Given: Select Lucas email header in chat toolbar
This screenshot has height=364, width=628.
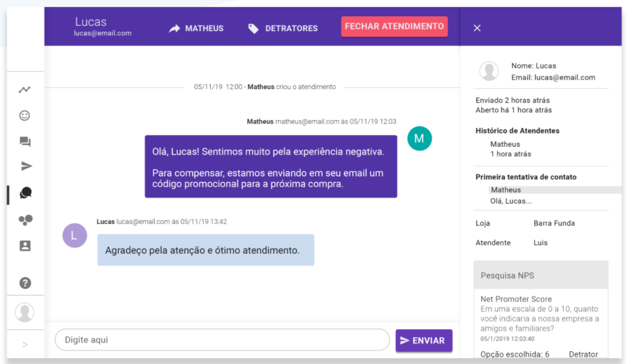Looking at the screenshot, I should tap(102, 26).
